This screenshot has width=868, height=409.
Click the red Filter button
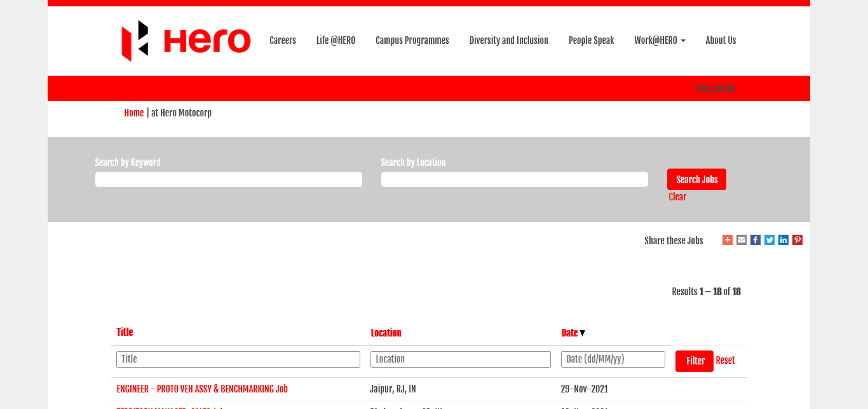coord(694,361)
